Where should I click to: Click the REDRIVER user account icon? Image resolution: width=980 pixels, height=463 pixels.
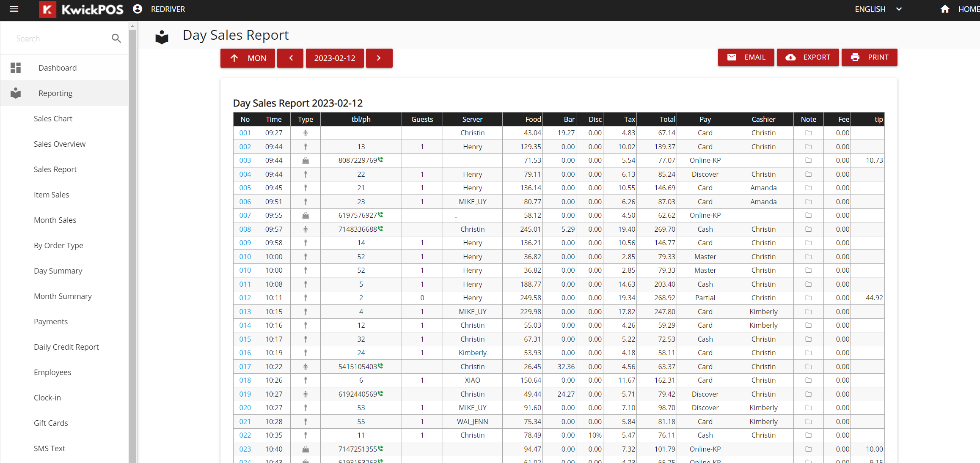(138, 9)
